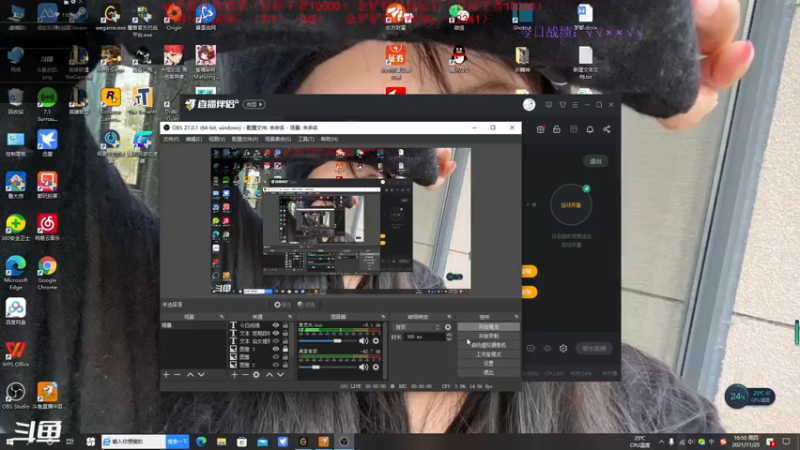Click taskbar search input box
800x450 pixels.
coord(134,441)
